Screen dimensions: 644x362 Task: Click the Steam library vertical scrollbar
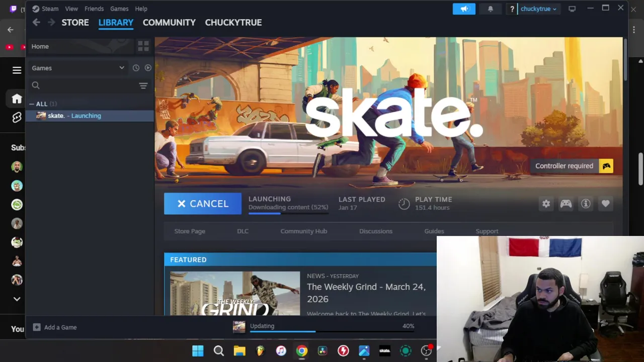click(625, 59)
